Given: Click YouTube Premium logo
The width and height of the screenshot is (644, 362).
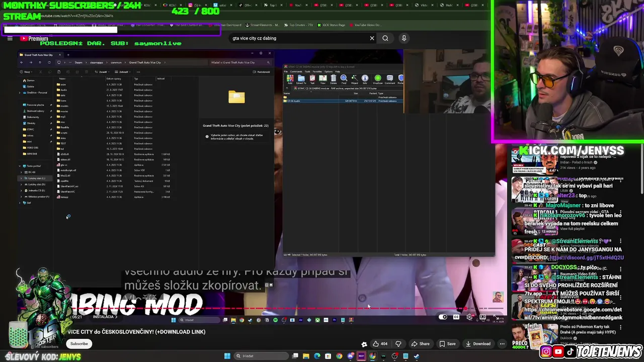Looking at the screenshot, I should (x=34, y=38).
